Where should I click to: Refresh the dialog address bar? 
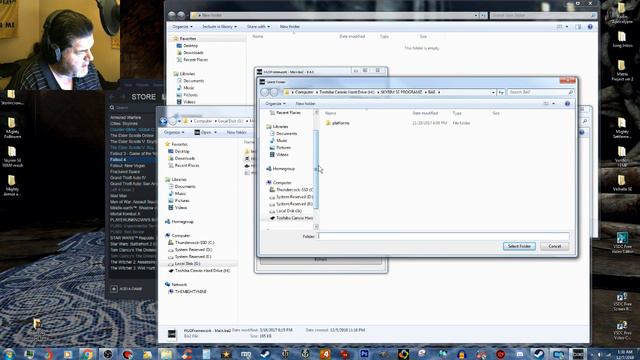[501, 92]
